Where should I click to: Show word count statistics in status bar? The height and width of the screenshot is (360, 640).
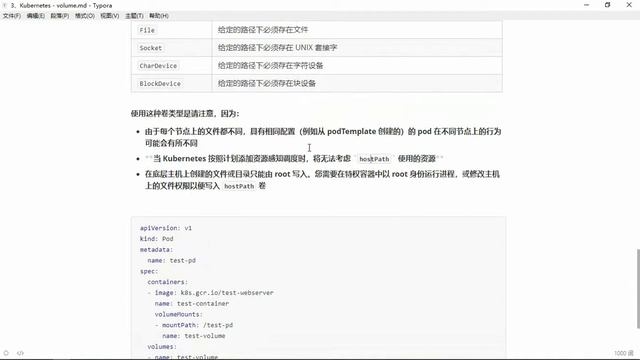tap(624, 353)
